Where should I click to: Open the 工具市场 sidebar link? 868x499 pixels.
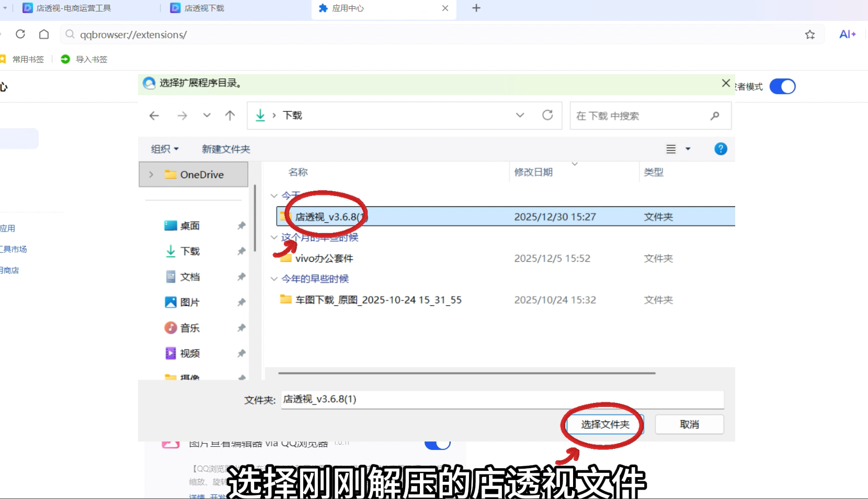(14, 249)
